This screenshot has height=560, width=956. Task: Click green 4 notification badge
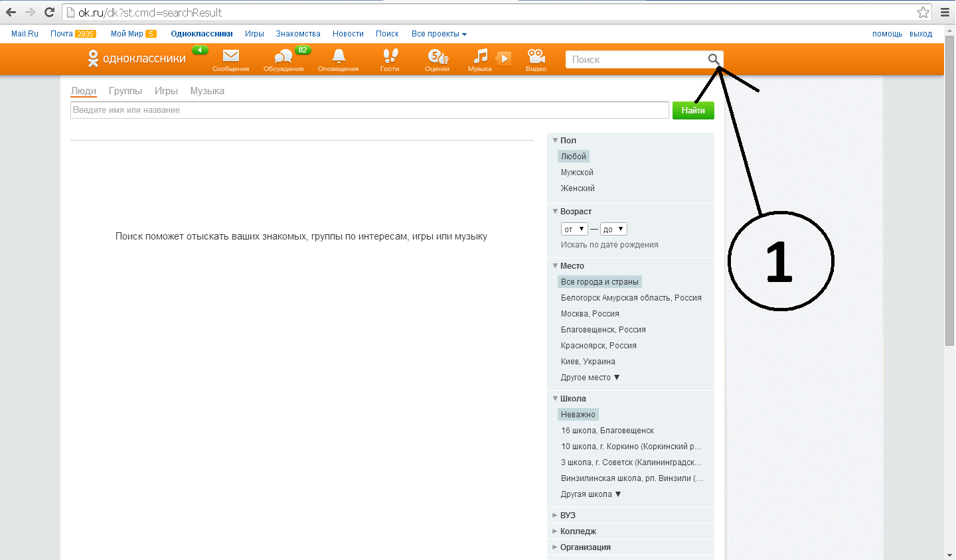coord(200,50)
